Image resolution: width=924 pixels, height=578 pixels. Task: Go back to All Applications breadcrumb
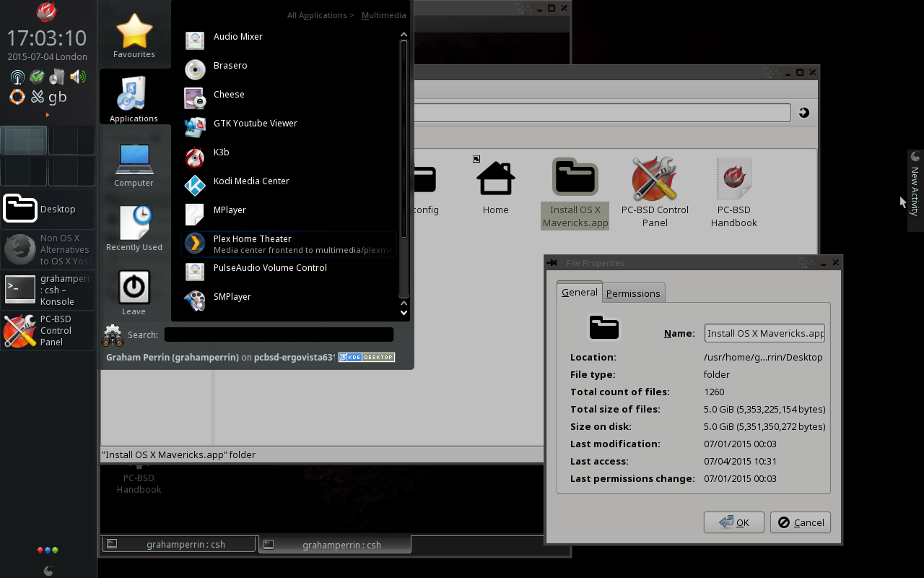click(317, 15)
